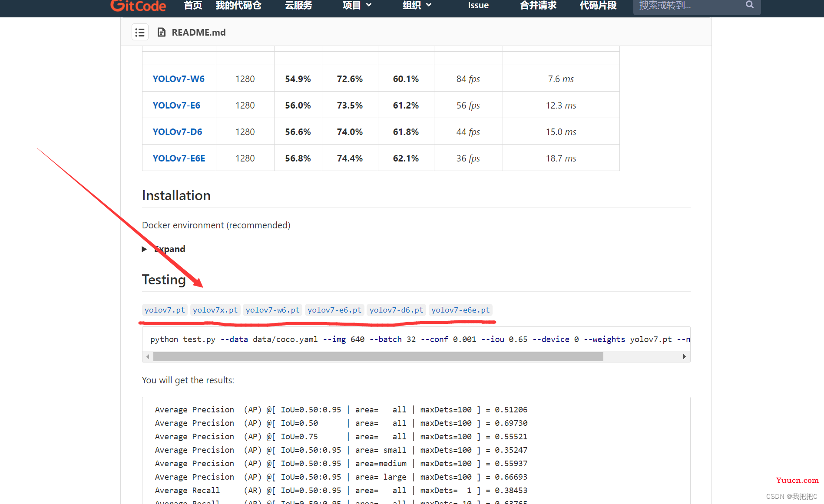Screen dimensions: 824x504
Task: Click the code block horizontal scrollbar thumb
Action: click(378, 357)
